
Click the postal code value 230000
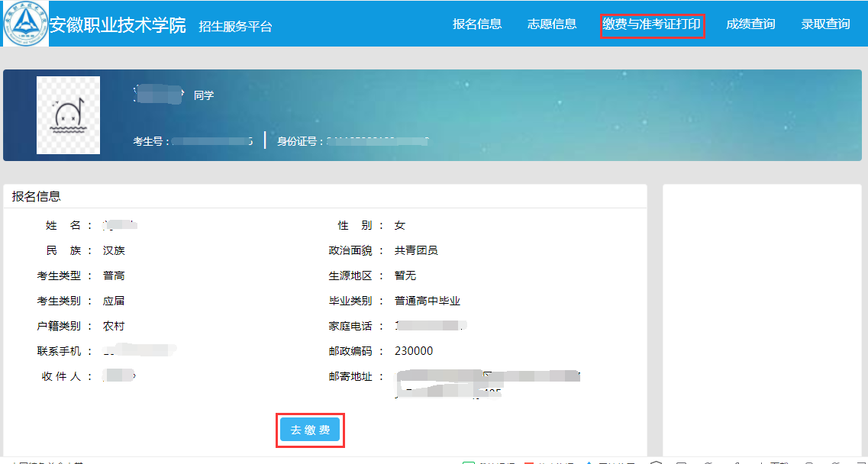414,352
